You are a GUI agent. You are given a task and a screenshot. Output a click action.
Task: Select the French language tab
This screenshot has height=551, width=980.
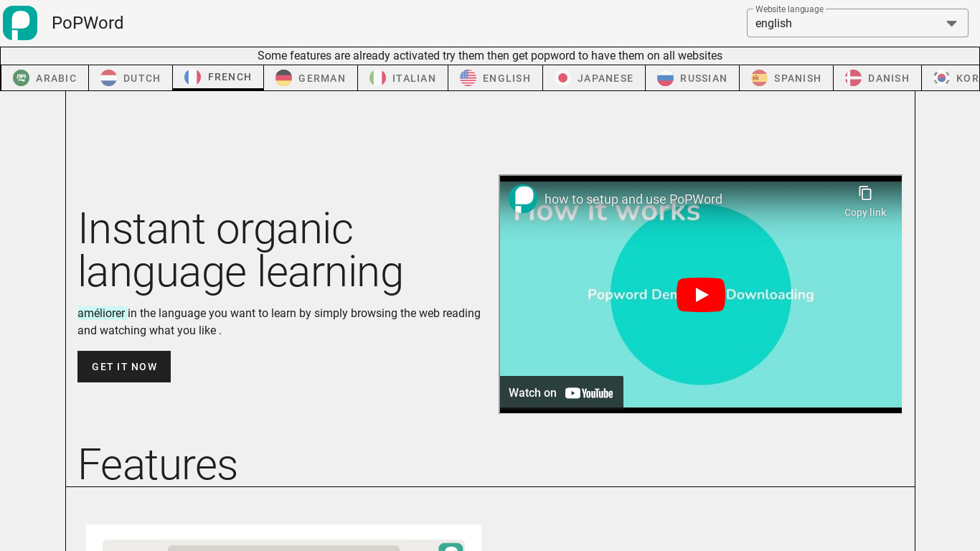(x=218, y=77)
